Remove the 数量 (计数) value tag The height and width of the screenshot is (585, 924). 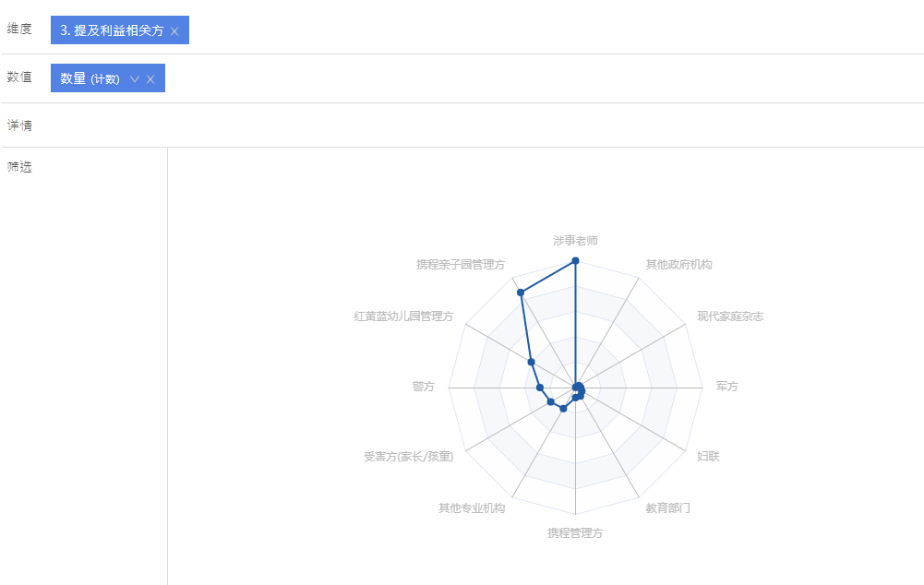[150, 79]
